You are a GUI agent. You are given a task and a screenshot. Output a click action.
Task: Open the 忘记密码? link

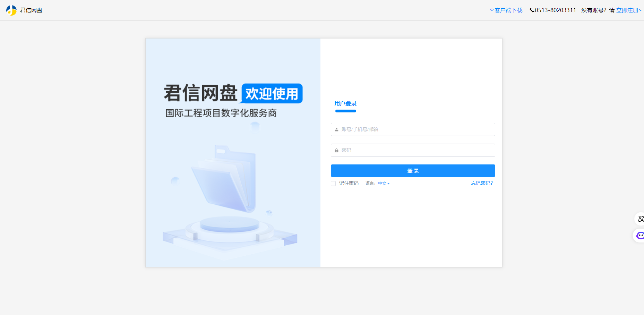(482, 183)
